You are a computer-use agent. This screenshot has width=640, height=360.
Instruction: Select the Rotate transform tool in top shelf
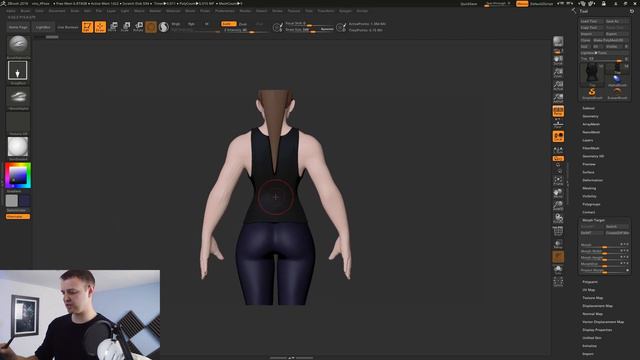138,27
